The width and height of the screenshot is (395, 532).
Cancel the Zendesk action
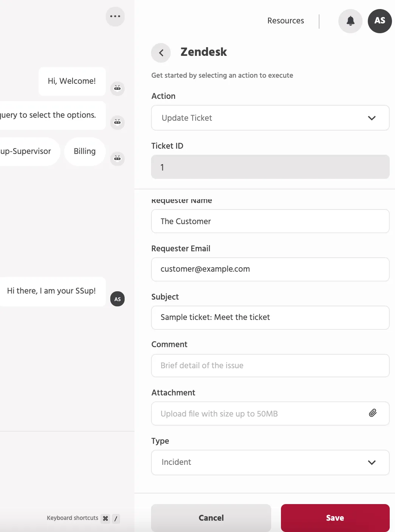(x=211, y=518)
